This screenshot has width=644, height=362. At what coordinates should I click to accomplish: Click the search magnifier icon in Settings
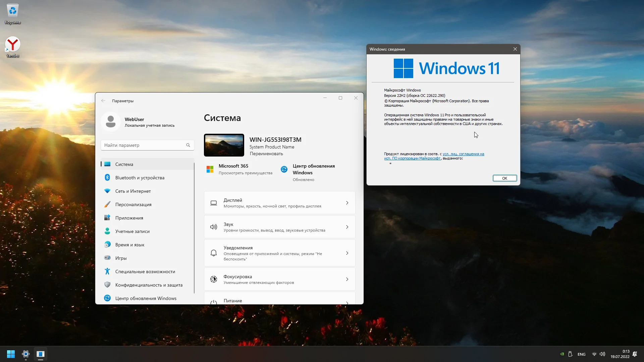coord(188,145)
